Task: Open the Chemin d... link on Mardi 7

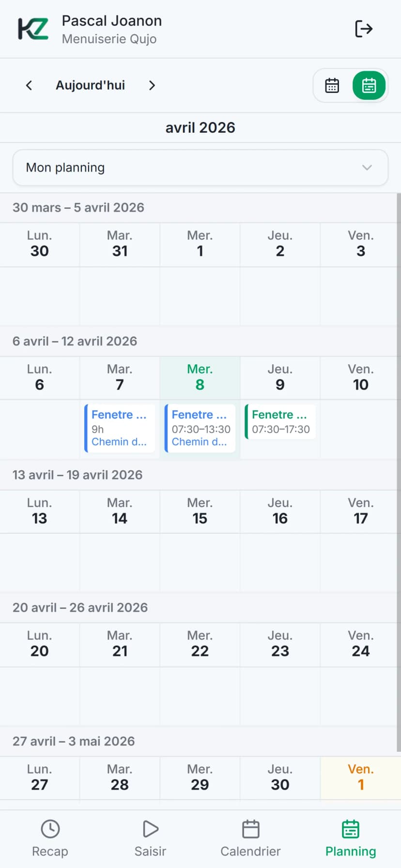Action: 119,442
